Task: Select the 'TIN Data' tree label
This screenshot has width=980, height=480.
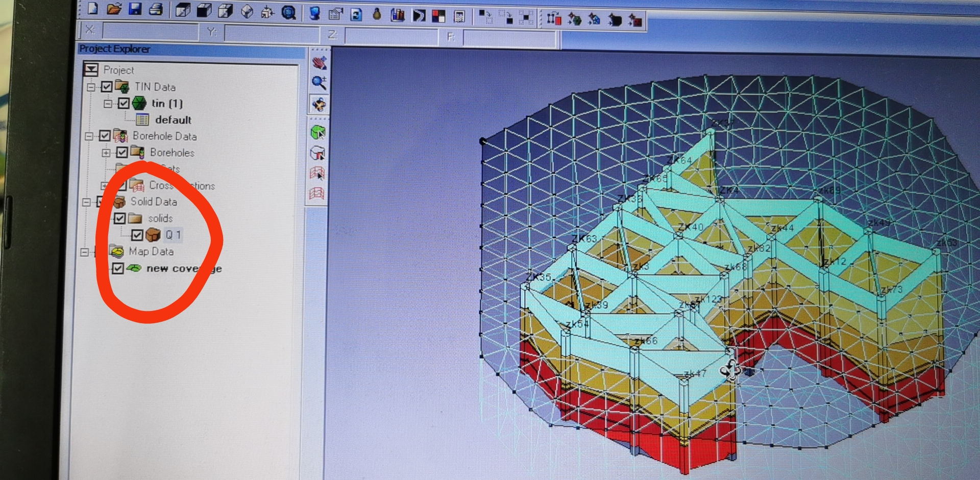Action: coord(155,87)
